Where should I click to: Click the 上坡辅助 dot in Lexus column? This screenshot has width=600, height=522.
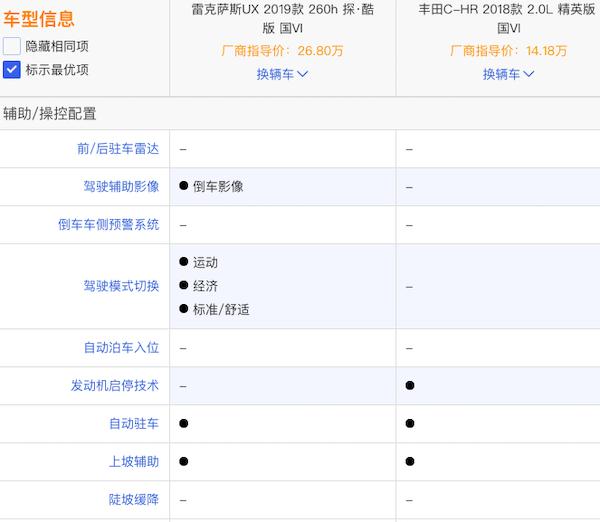[x=184, y=461]
